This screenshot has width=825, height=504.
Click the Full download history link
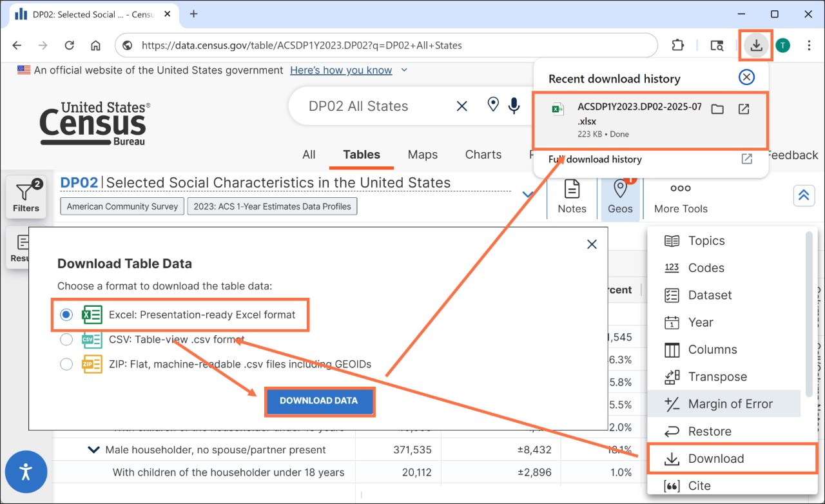(595, 159)
